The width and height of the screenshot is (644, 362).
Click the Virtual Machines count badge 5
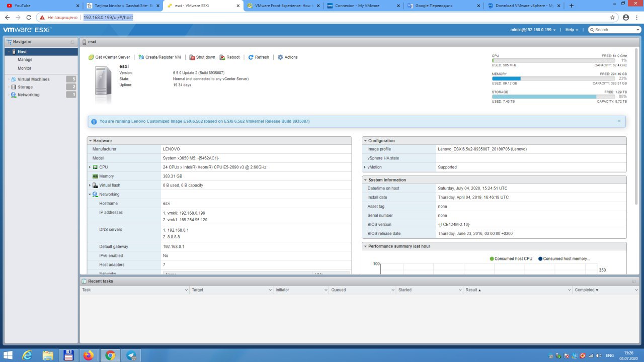tap(71, 79)
